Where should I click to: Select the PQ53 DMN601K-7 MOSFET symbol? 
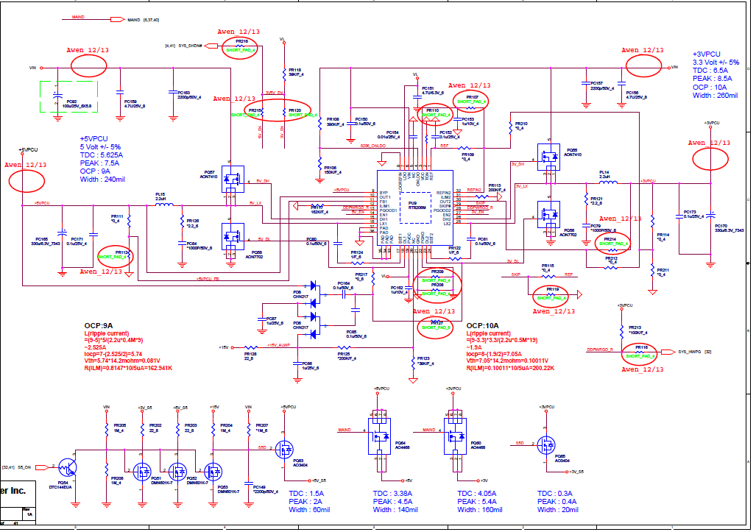click(213, 471)
